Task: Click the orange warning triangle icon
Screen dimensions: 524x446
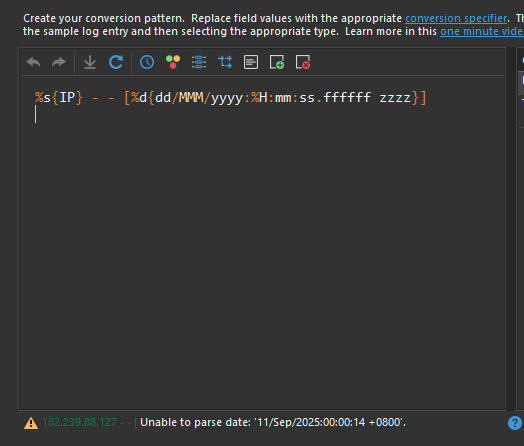Action: pos(31,423)
